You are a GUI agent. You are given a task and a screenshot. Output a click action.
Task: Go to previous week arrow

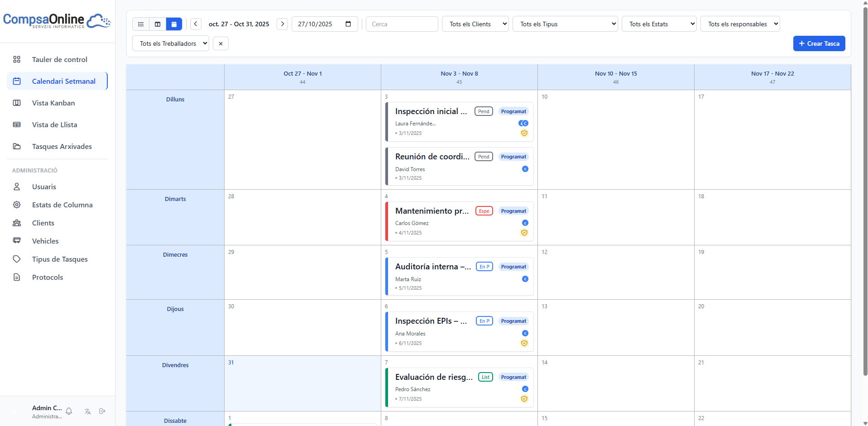point(196,24)
